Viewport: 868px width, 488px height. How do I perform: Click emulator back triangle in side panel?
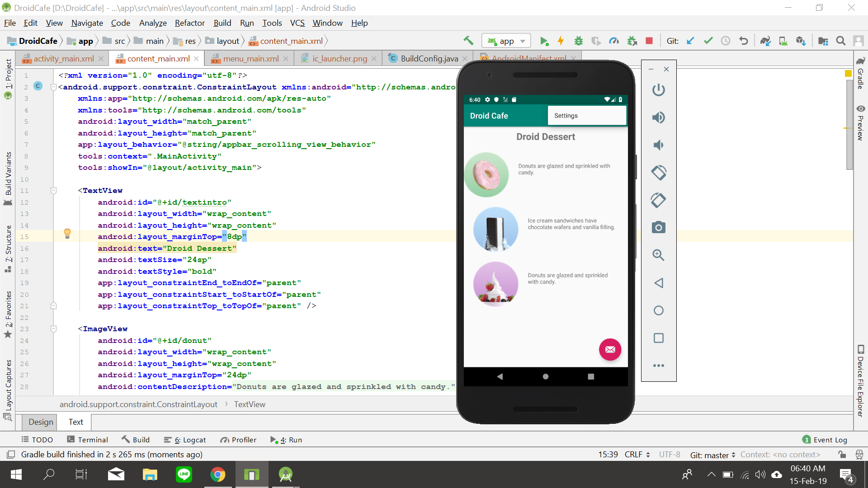point(659,283)
